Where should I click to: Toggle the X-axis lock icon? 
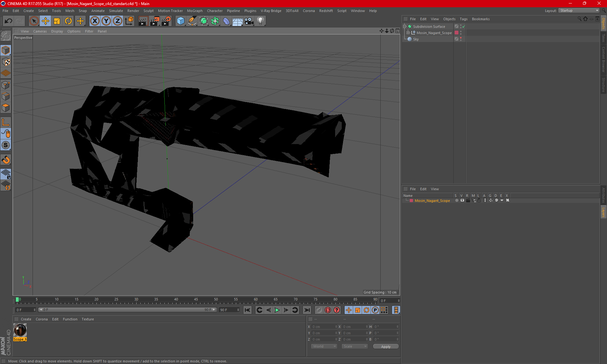[x=95, y=21]
